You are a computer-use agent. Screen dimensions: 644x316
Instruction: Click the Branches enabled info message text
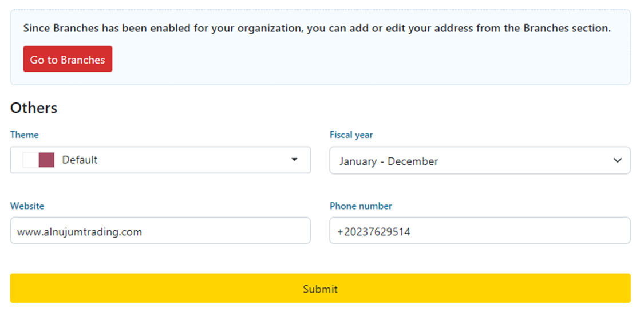tap(317, 28)
